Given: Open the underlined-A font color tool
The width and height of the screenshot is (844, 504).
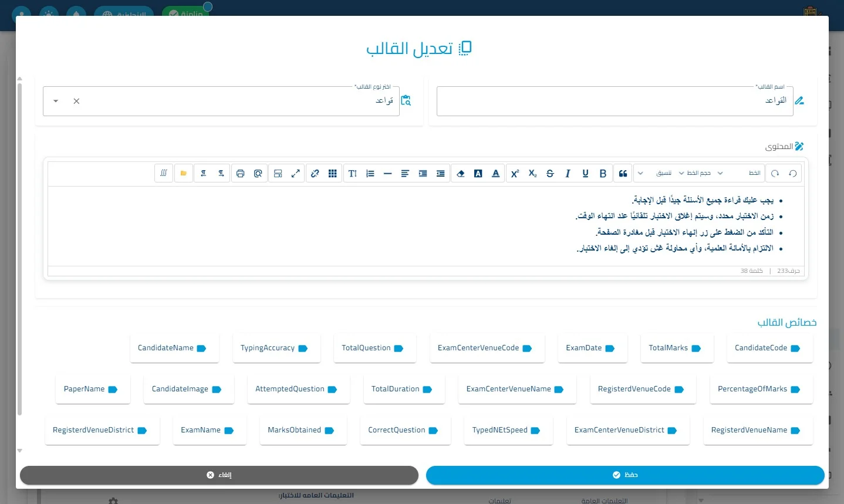Looking at the screenshot, I should point(496,174).
